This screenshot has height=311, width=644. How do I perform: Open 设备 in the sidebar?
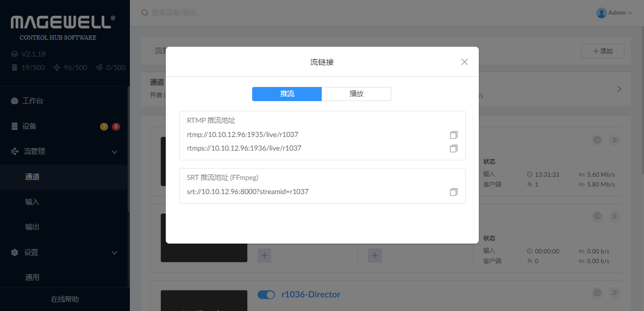29,126
